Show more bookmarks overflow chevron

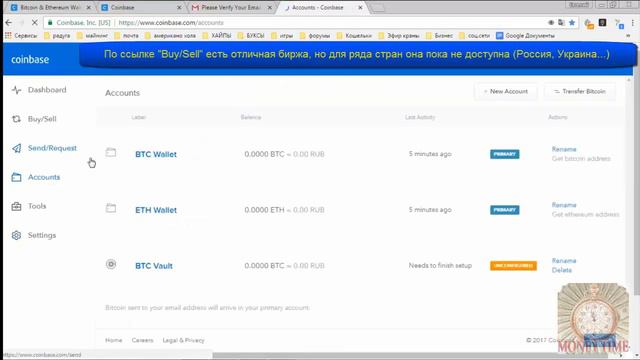click(628, 36)
